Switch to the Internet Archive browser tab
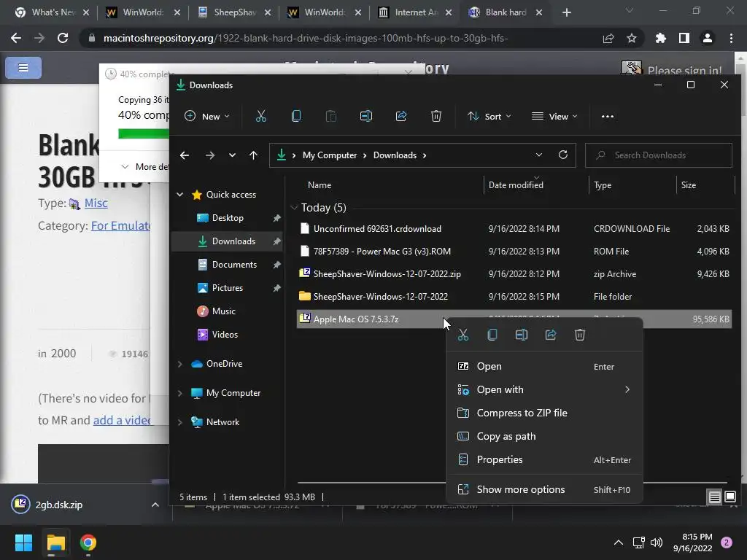 (x=415, y=12)
